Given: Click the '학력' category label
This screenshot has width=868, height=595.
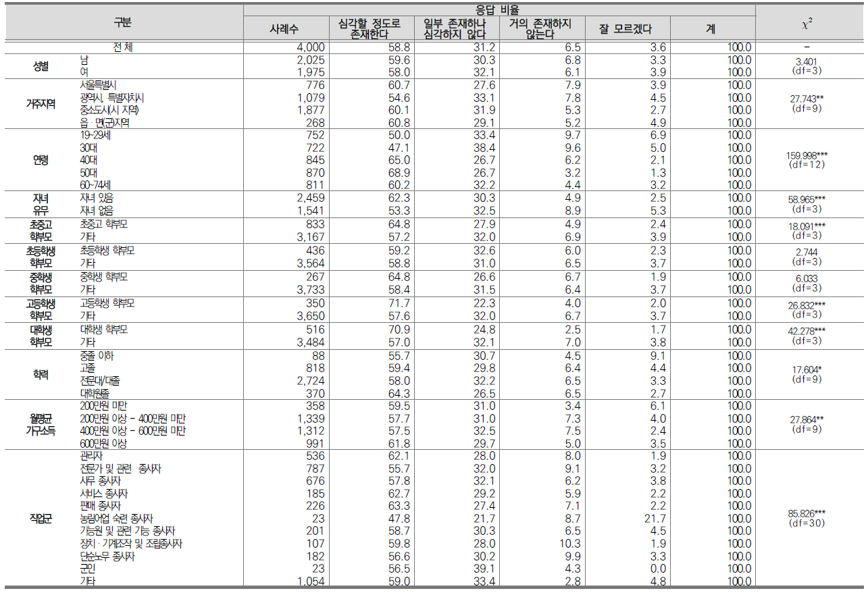Looking at the screenshot, I should coord(41,374).
